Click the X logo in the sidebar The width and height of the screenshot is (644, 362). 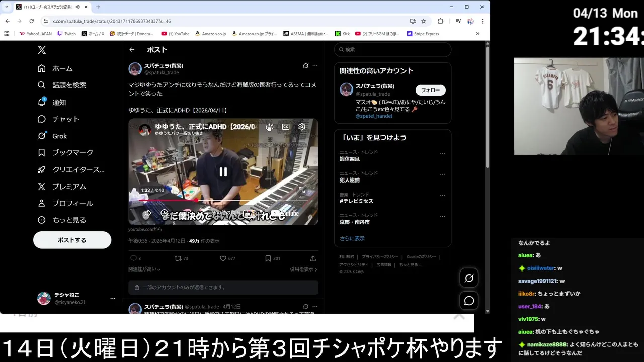coord(42,50)
